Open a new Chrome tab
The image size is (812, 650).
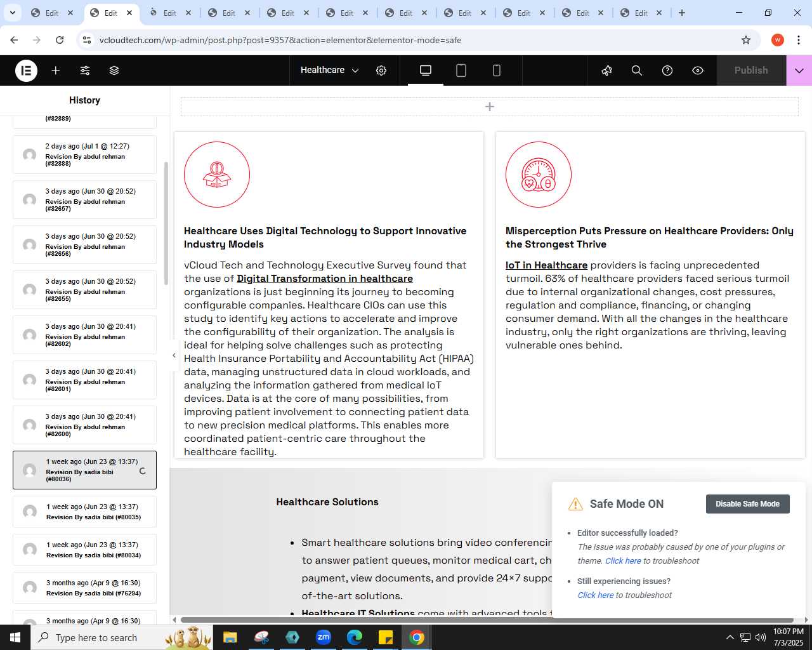[682, 13]
